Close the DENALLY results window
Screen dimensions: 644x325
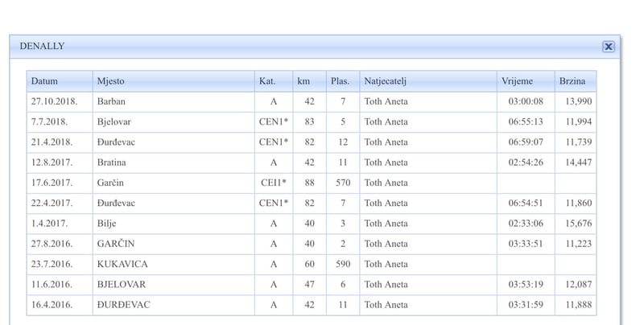[x=609, y=47]
